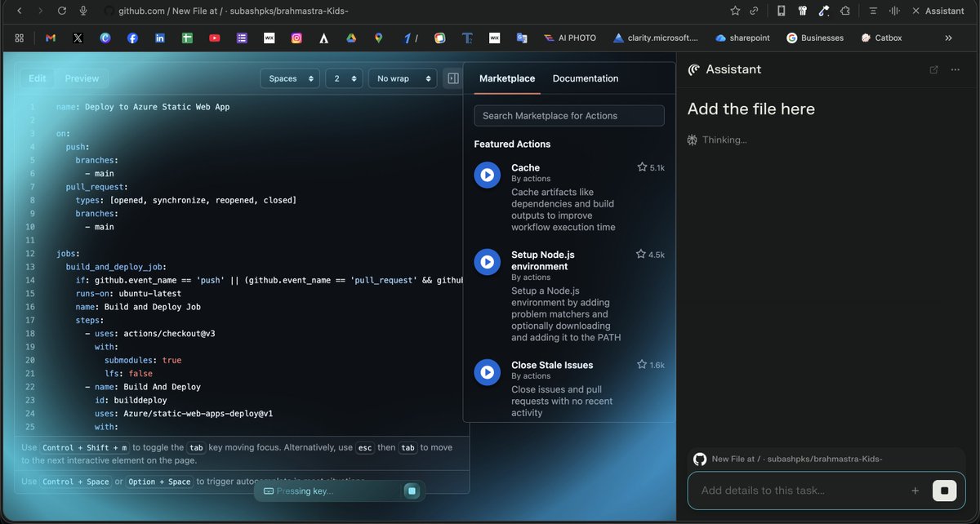Screen dimensions: 980x524
Task: Open the Google Drive bookmark
Action: click(351, 38)
